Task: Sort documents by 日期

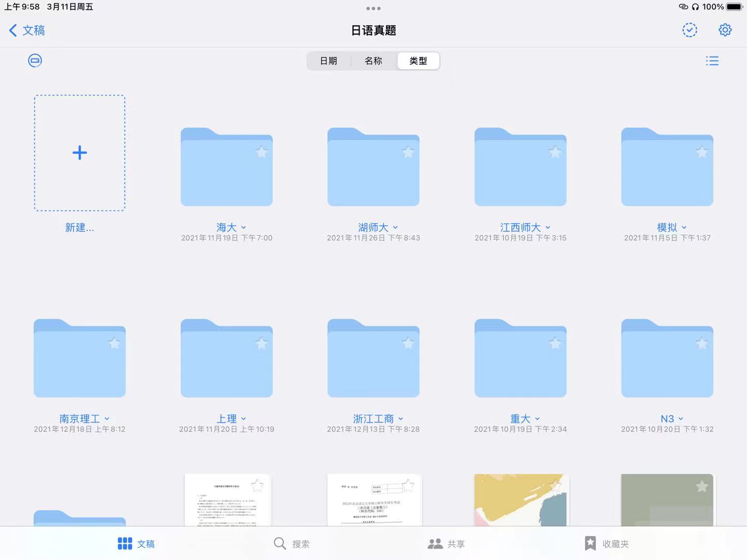Action: coord(328,61)
